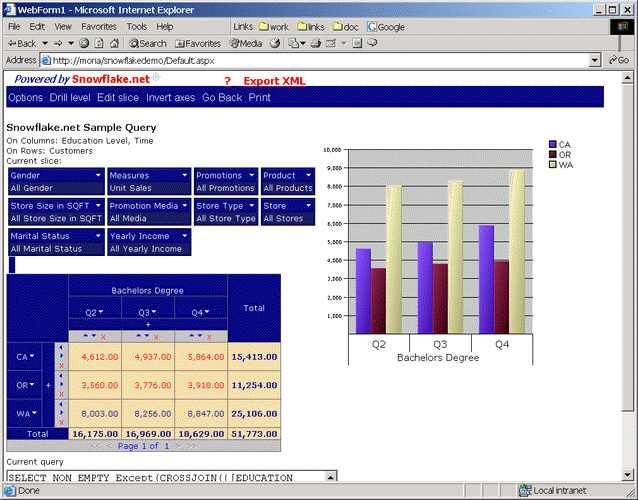Click the Export XML link
This screenshot has height=500, width=638.
275,81
